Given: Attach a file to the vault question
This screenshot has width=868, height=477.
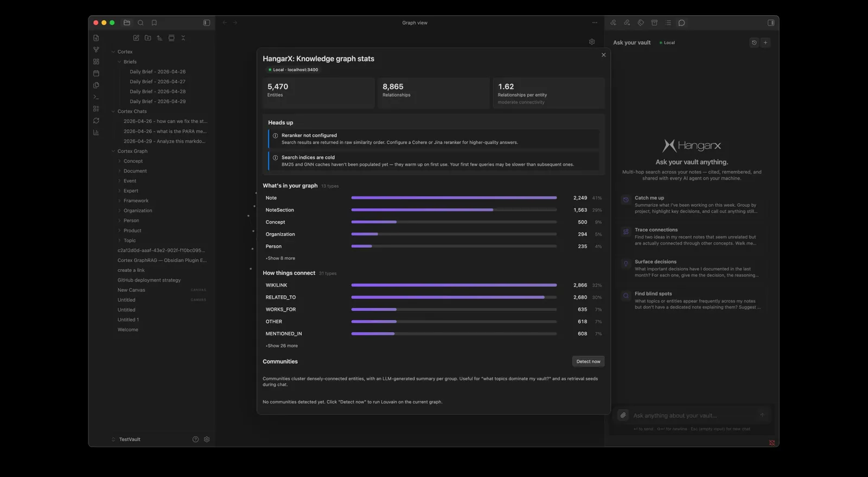Looking at the screenshot, I should pos(623,415).
